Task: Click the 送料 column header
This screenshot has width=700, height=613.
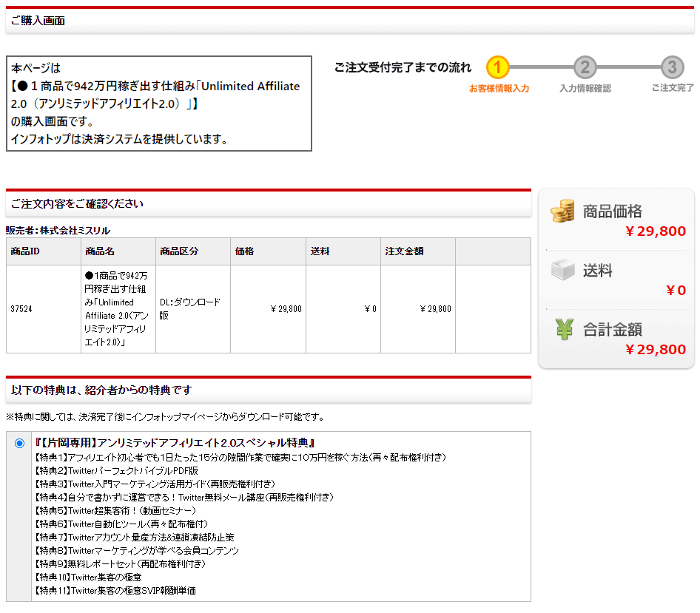Action: pos(320,251)
